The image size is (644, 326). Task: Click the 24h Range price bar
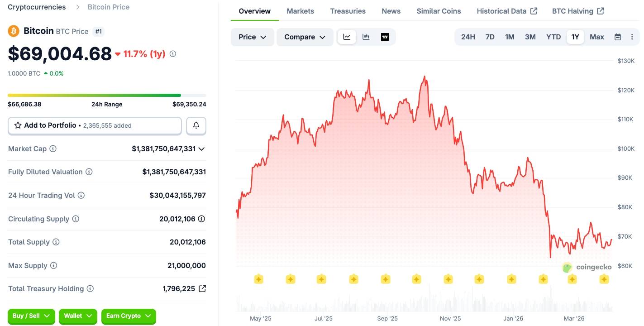[107, 95]
